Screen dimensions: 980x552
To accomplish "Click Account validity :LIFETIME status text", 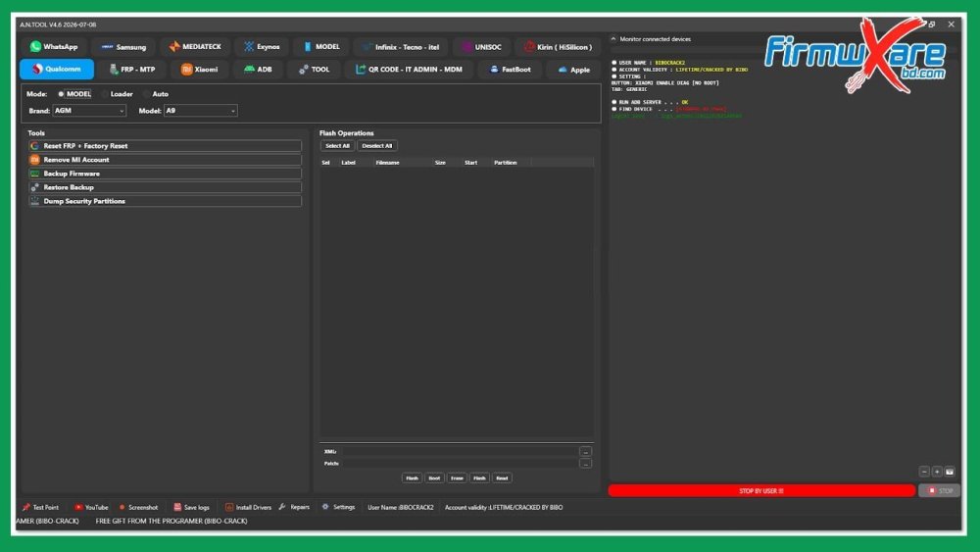I will point(504,507).
